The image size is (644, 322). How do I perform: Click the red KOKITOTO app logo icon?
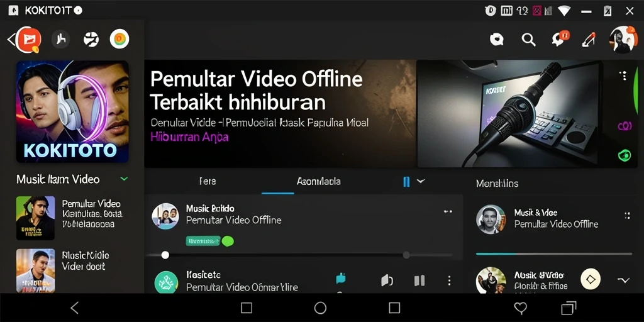point(29,40)
